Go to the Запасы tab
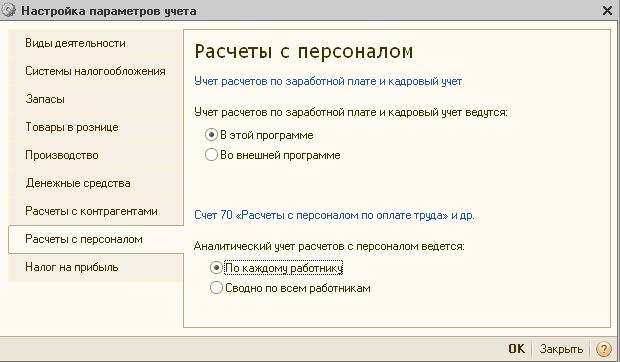The image size is (620, 362). (96, 99)
